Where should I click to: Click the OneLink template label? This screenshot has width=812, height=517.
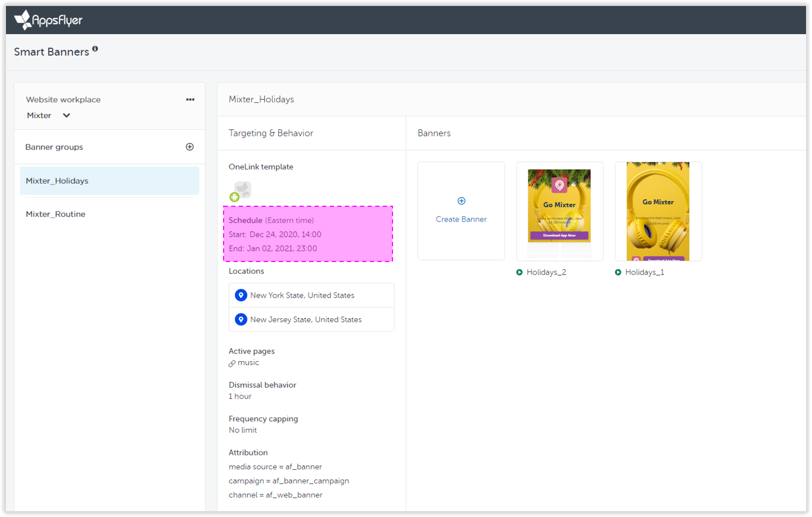coord(261,167)
